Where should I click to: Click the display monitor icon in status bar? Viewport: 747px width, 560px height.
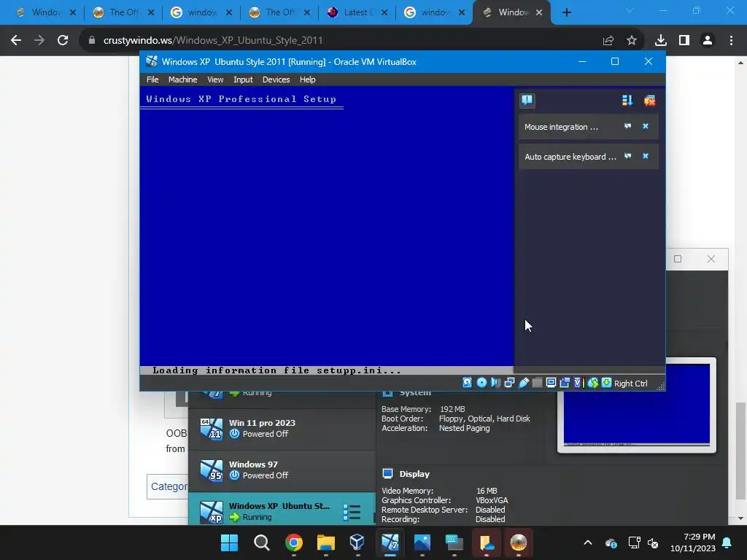click(551, 383)
